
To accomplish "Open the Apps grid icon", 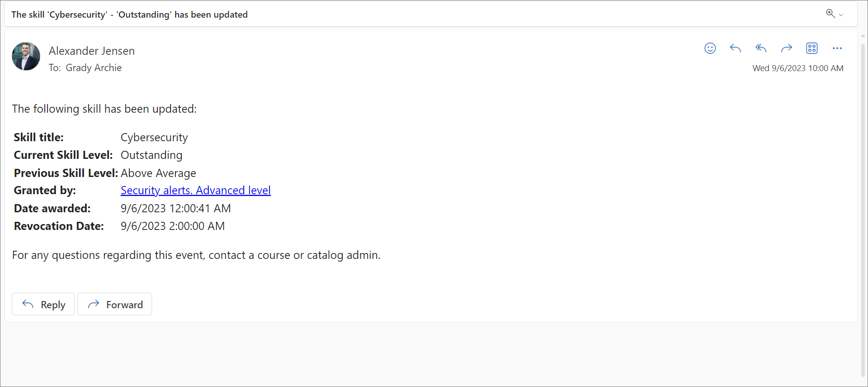I will 812,48.
